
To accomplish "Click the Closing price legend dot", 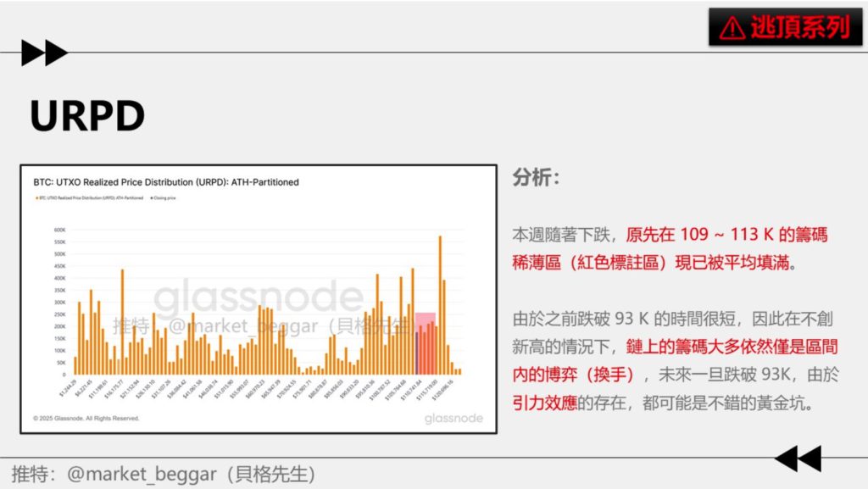I will [151, 197].
